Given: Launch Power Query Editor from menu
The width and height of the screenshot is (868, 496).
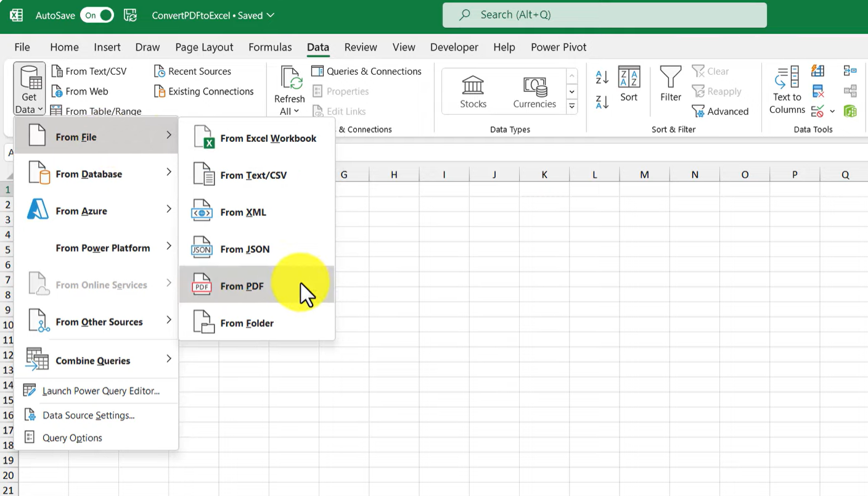Looking at the screenshot, I should coord(96,391).
